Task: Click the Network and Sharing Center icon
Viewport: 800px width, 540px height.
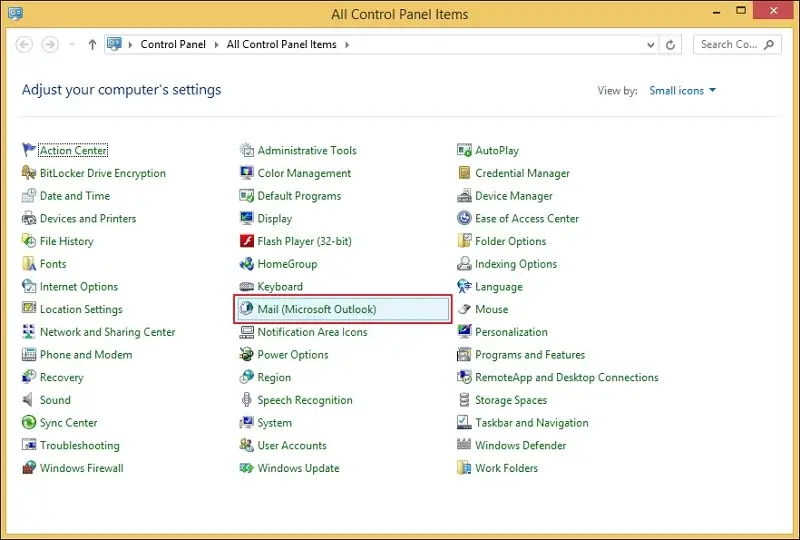Action: 29,332
